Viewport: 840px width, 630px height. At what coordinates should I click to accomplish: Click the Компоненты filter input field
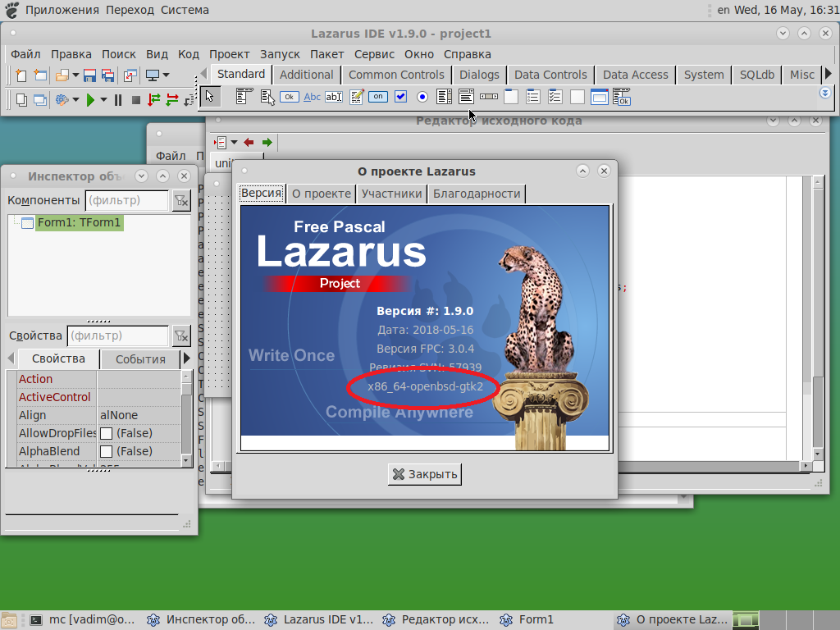126,200
